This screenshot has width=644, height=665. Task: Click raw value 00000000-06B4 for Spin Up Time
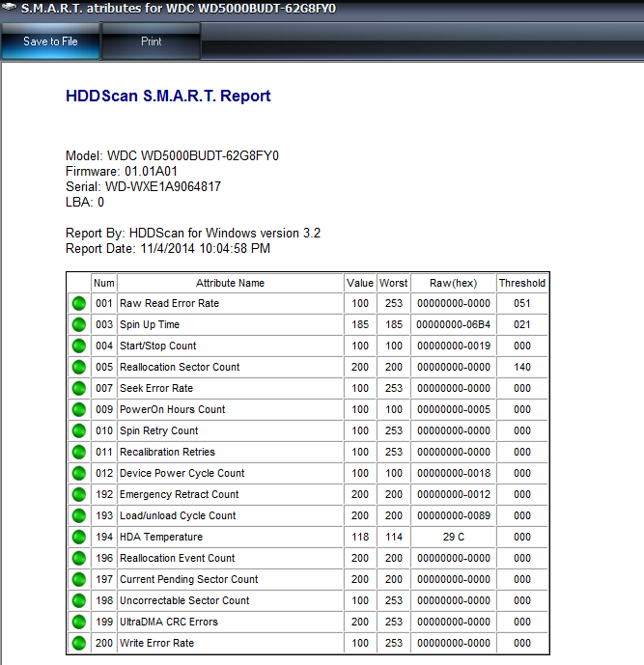coord(454,324)
